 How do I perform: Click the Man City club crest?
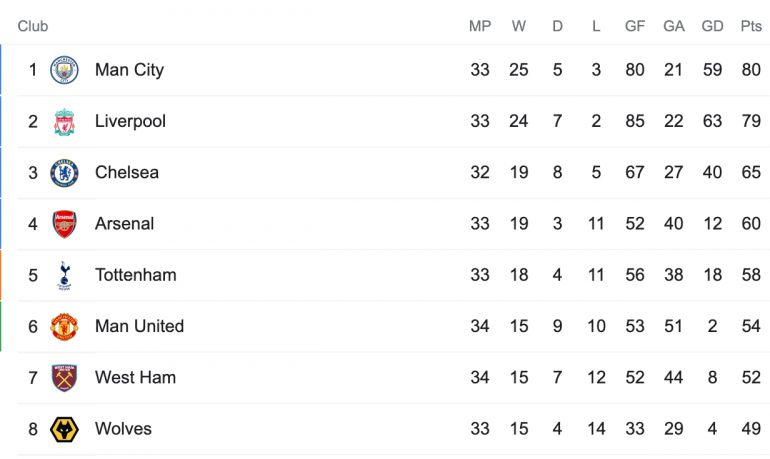64,70
